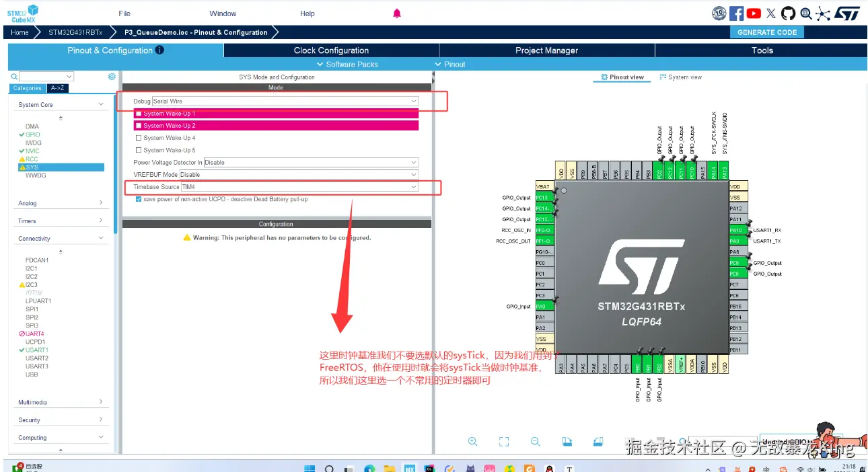Go to Home breadcrumb
Image resolution: width=868 pixels, height=472 pixels.
click(x=20, y=32)
